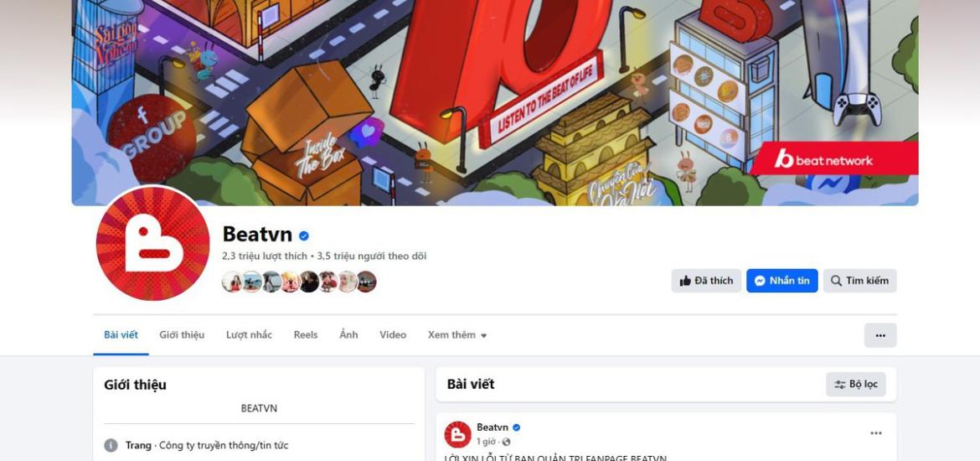
Task: Open the Ảnh tab
Action: (348, 335)
